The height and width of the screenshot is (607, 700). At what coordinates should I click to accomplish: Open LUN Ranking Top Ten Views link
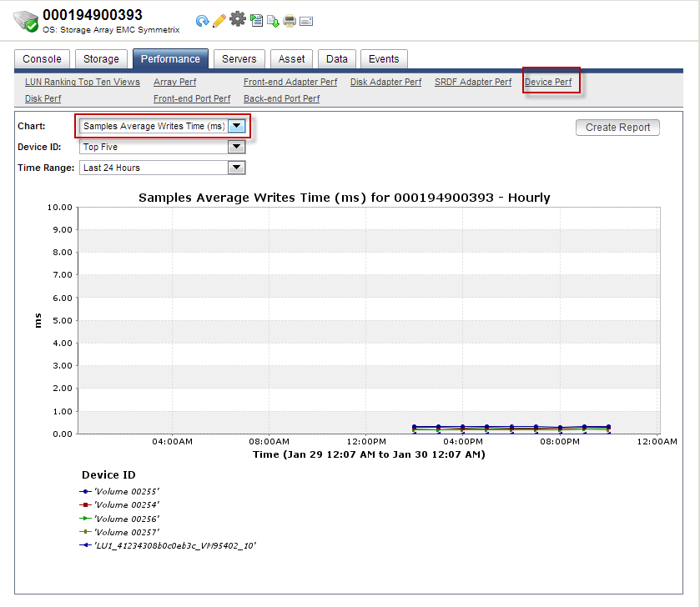[x=83, y=82]
